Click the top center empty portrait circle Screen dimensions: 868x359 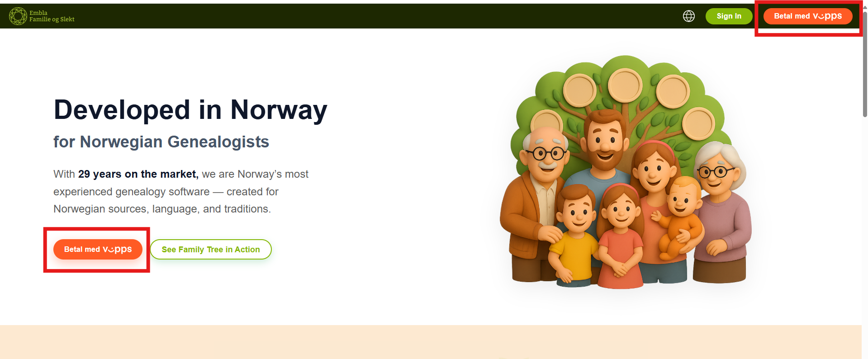coord(625,85)
